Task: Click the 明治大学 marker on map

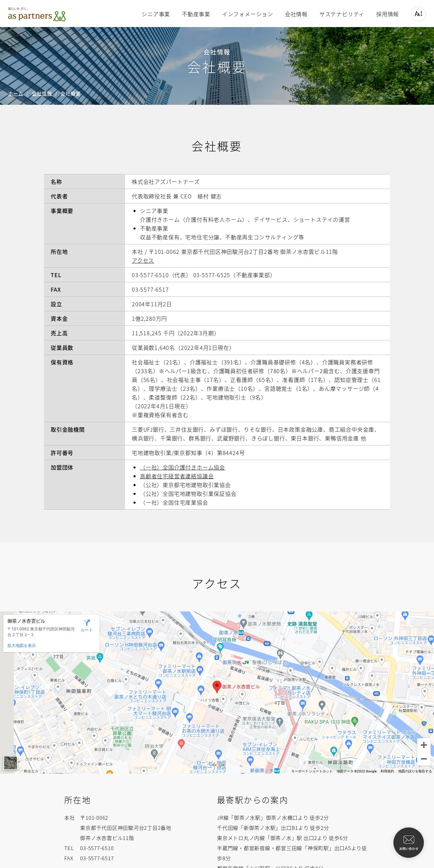Action: tap(154, 753)
